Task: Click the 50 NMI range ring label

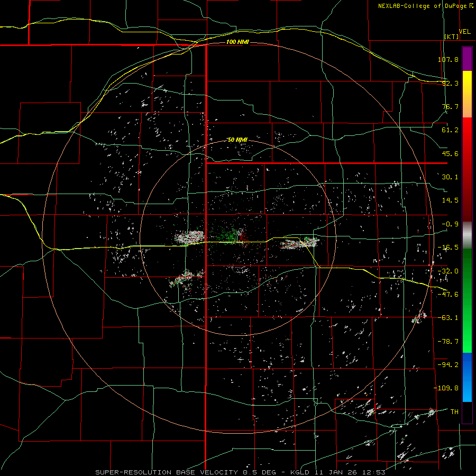Action: tap(237, 140)
